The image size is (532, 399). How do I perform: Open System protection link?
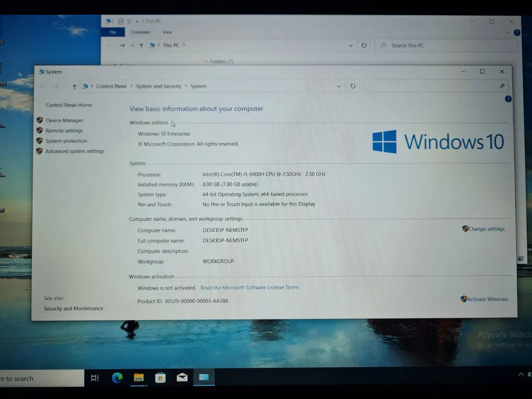[x=66, y=141]
